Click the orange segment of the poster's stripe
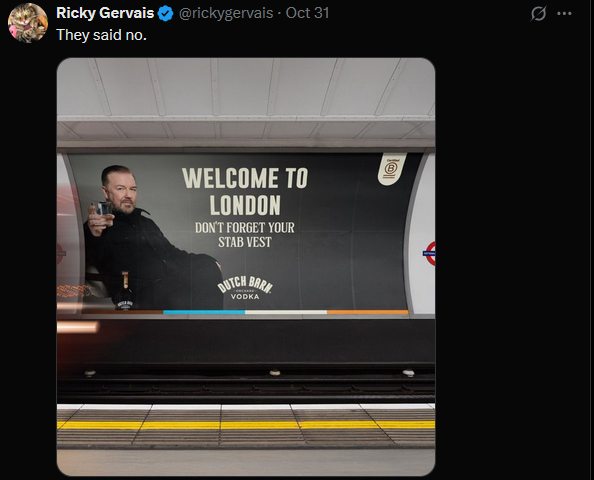Screen dimensions: 594x480 pos(368,313)
